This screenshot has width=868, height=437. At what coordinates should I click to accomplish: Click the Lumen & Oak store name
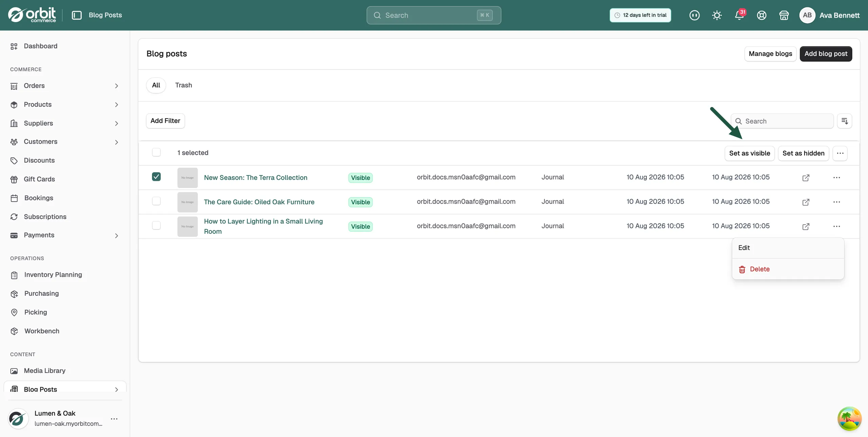point(55,413)
